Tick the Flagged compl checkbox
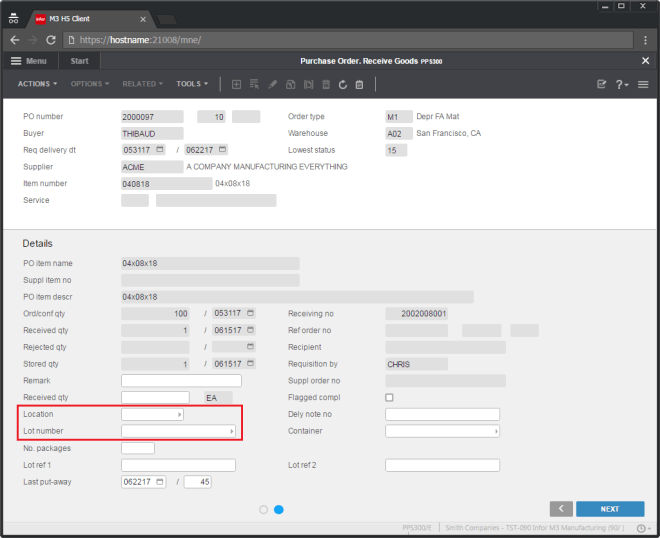Viewport: 660px width, 538px height. click(x=390, y=397)
